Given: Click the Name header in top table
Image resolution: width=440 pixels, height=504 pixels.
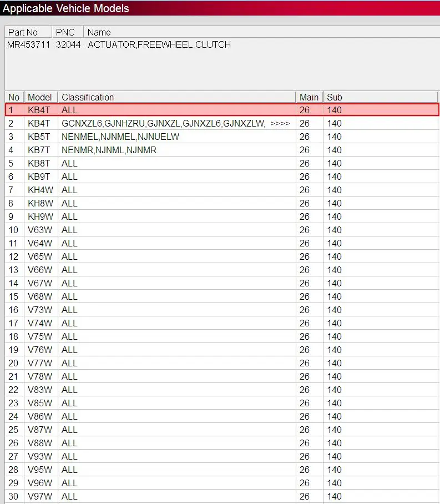Looking at the screenshot, I should tap(262, 32).
